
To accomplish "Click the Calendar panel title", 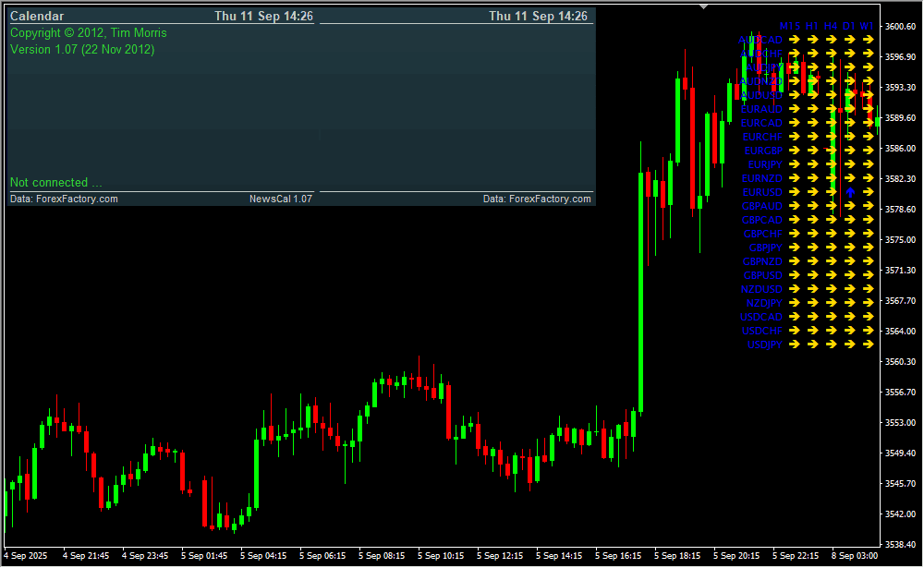I will pos(38,16).
